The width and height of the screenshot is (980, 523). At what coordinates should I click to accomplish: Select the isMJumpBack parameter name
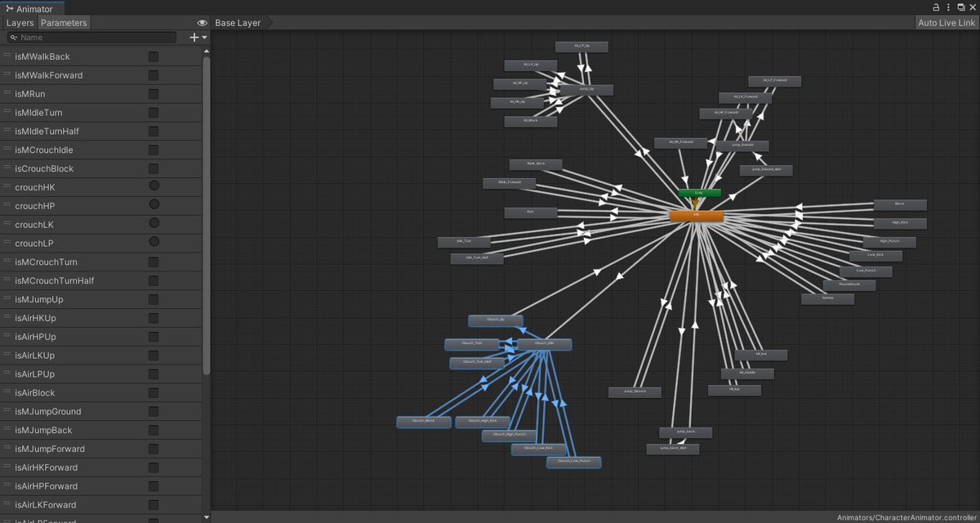tap(43, 431)
